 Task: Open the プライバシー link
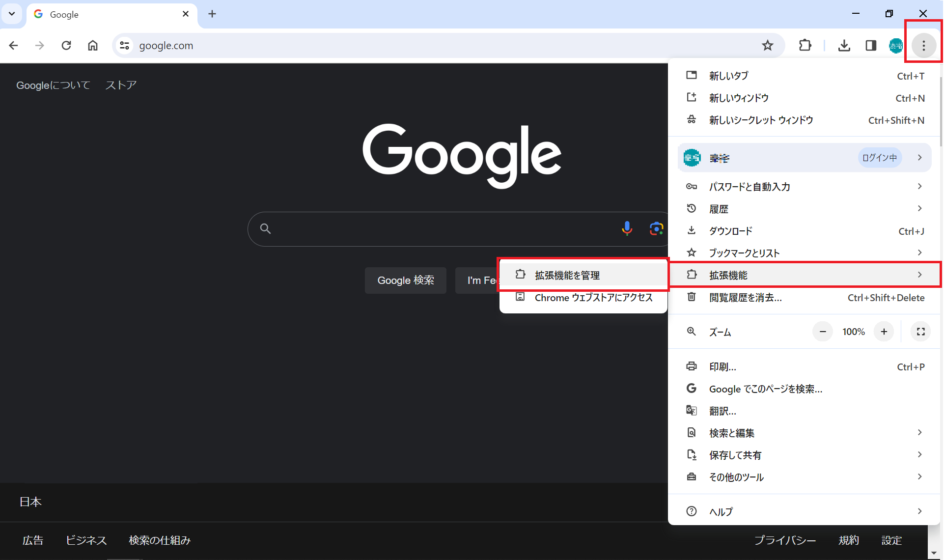(785, 540)
